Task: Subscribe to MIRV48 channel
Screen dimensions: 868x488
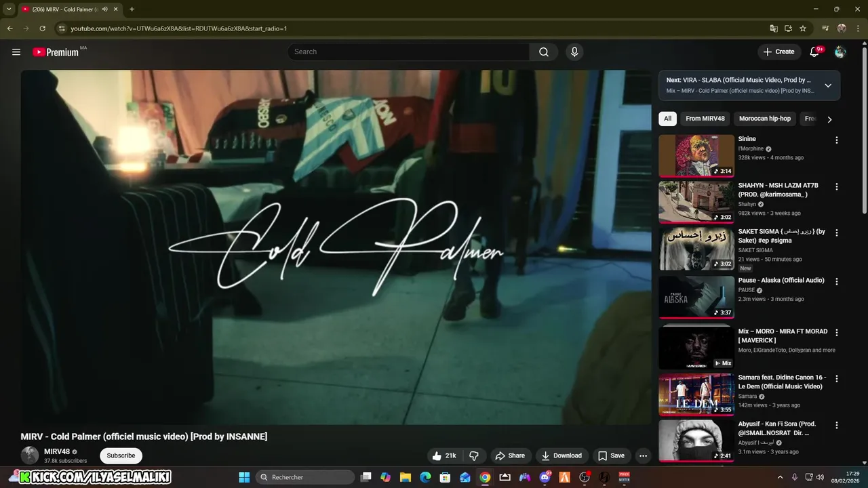Action: point(121,455)
